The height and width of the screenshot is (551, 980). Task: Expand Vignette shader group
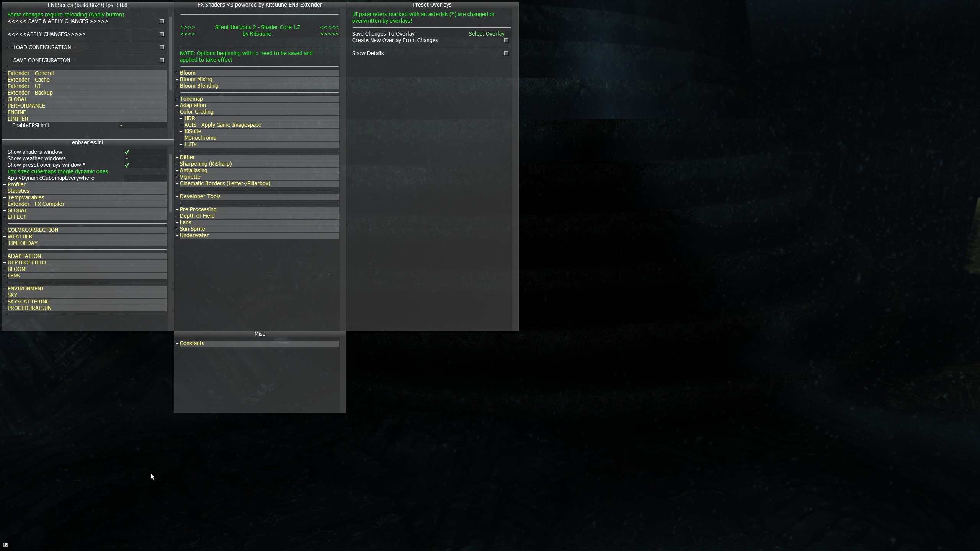[257, 177]
